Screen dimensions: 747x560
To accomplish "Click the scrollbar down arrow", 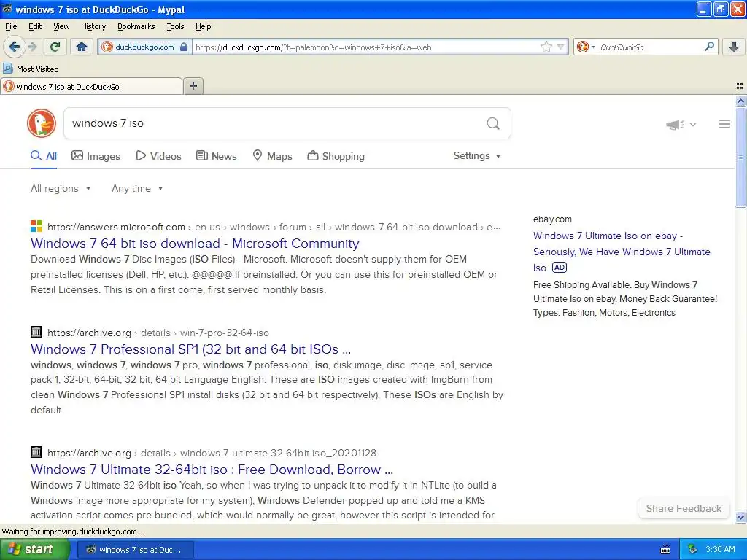I will [x=740, y=517].
